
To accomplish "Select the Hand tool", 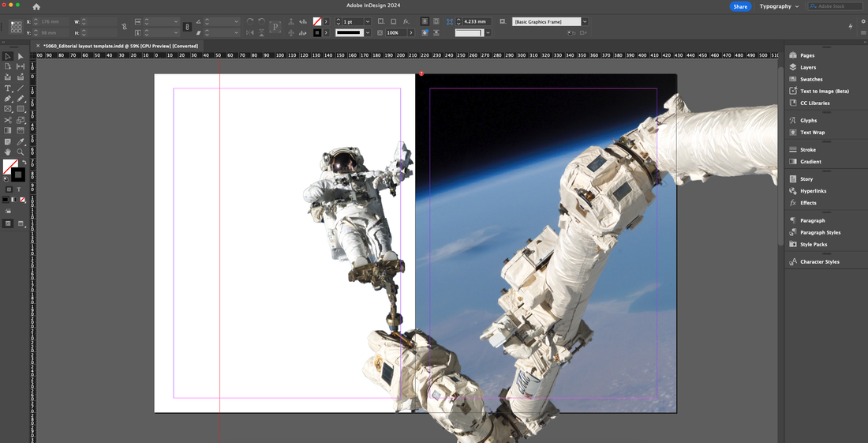I will pyautogui.click(x=8, y=152).
